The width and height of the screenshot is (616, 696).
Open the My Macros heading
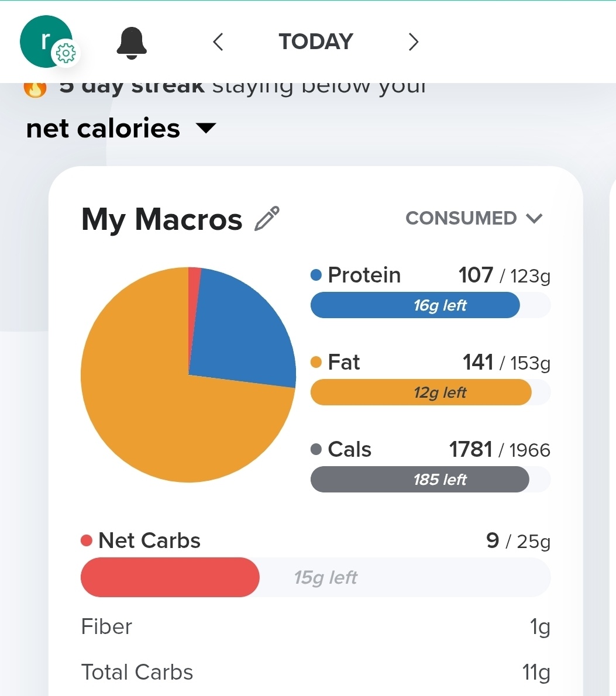pyautogui.click(x=161, y=219)
